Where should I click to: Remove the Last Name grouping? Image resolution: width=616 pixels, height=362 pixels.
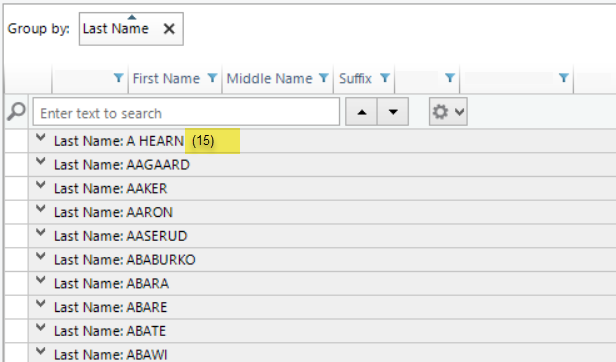tap(169, 29)
